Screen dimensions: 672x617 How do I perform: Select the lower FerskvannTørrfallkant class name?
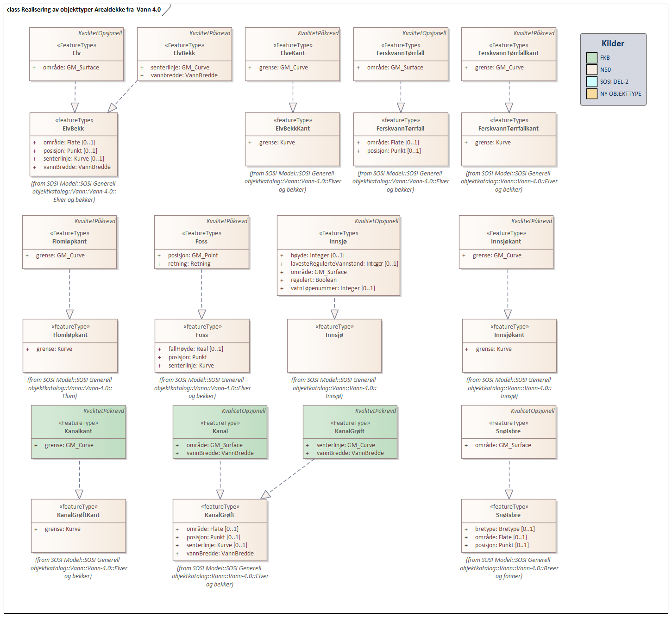[509, 129]
